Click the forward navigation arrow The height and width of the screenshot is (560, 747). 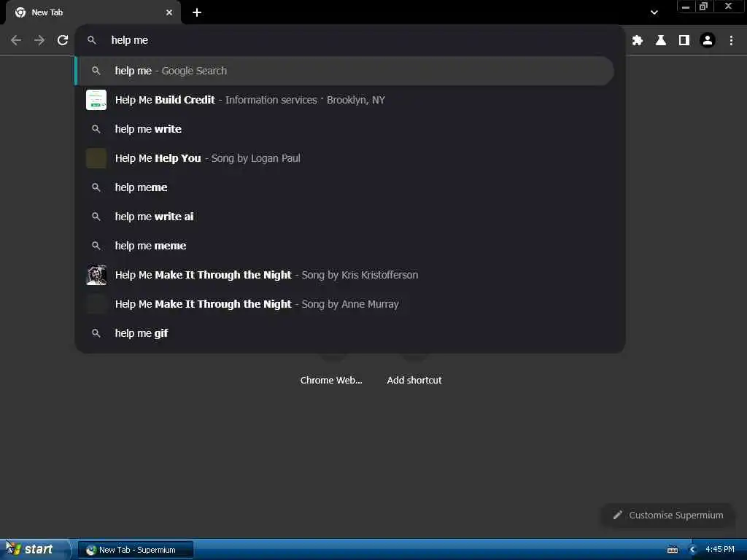point(39,41)
